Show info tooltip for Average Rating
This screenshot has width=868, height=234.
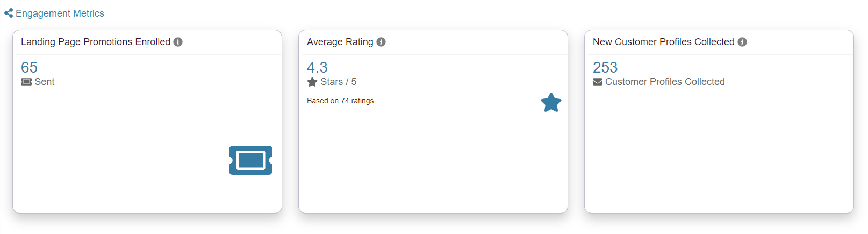pos(381,42)
